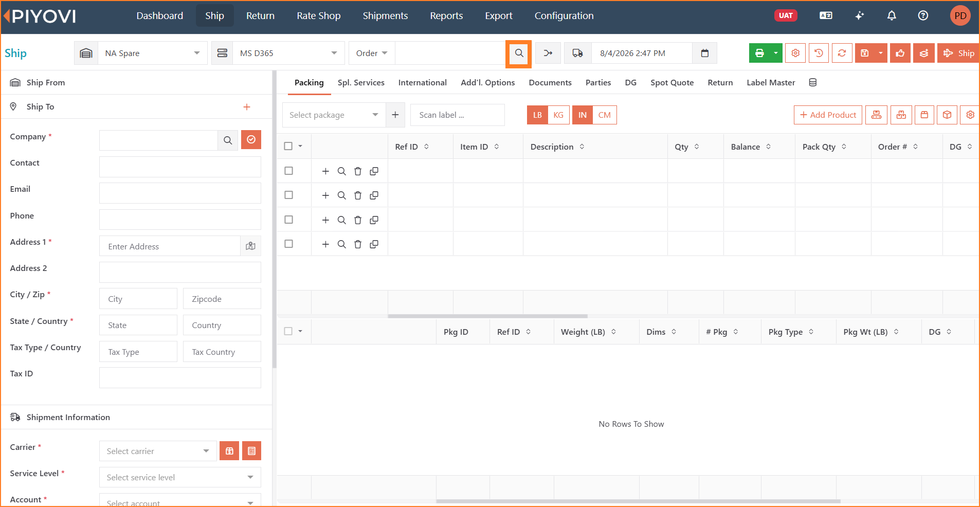
Task: Click the copy icon in second product row
Action: point(374,195)
